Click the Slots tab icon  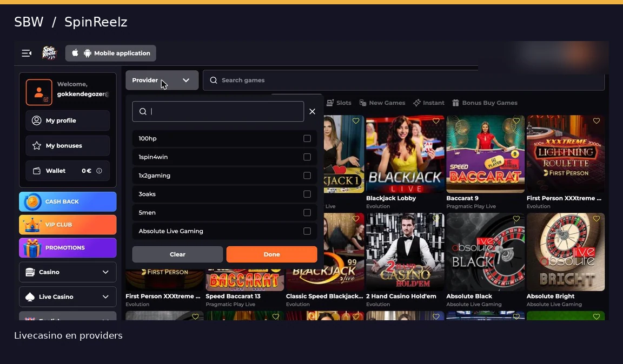coord(330,103)
